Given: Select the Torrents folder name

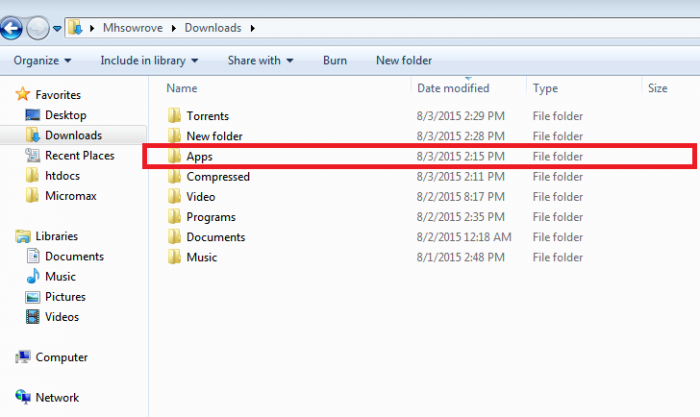Looking at the screenshot, I should tap(208, 116).
